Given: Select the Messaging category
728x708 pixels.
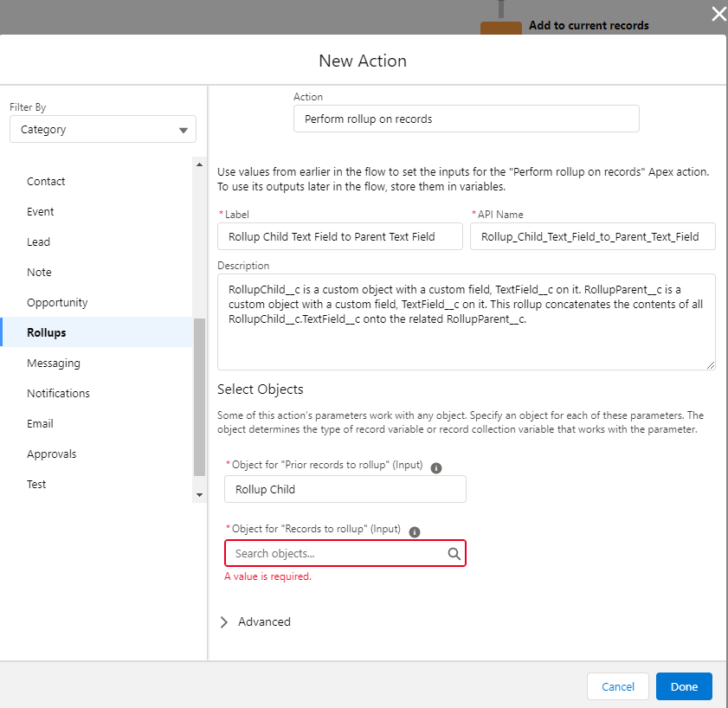Looking at the screenshot, I should (54, 363).
